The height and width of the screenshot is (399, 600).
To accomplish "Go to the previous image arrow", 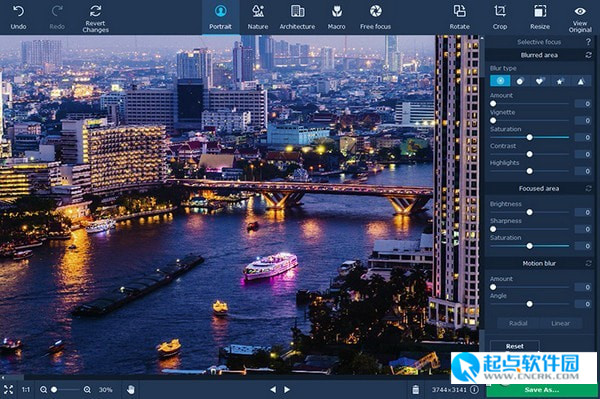I will [x=273, y=389].
